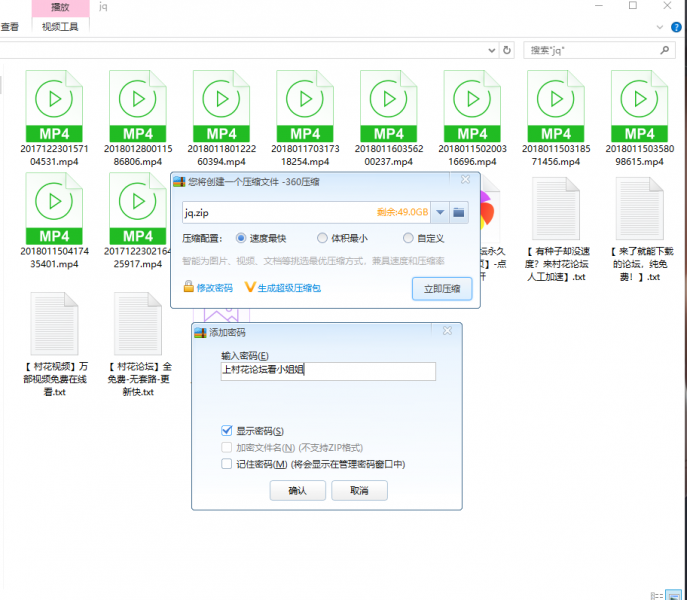Enable the 记住密码 checkbox
687x600 pixels.
coord(227,464)
